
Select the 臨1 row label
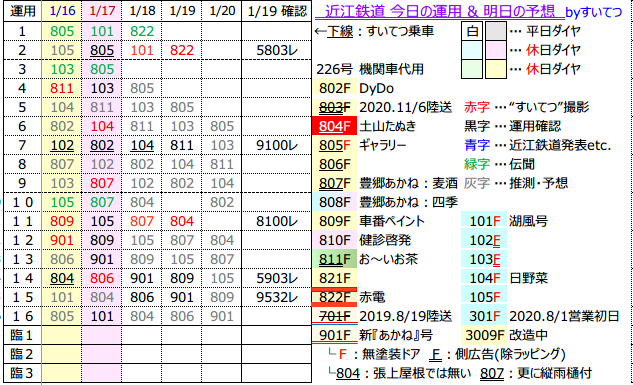[22, 335]
